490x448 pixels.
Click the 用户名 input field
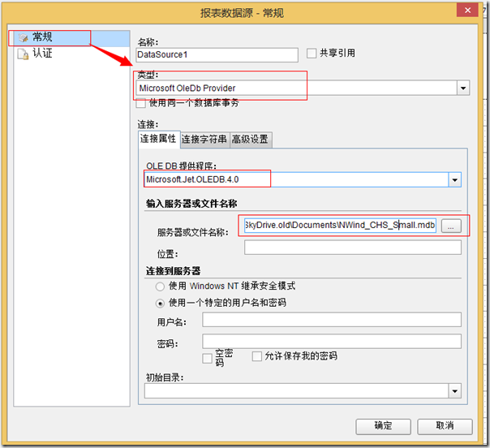coord(332,320)
